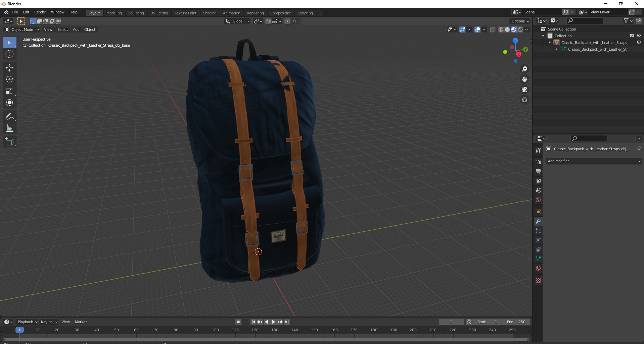Click the pan hand icon in viewport
Viewport: 644px width, 344px height.
pos(524,79)
